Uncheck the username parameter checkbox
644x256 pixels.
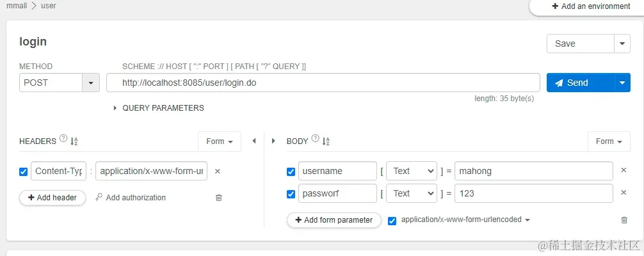point(291,172)
